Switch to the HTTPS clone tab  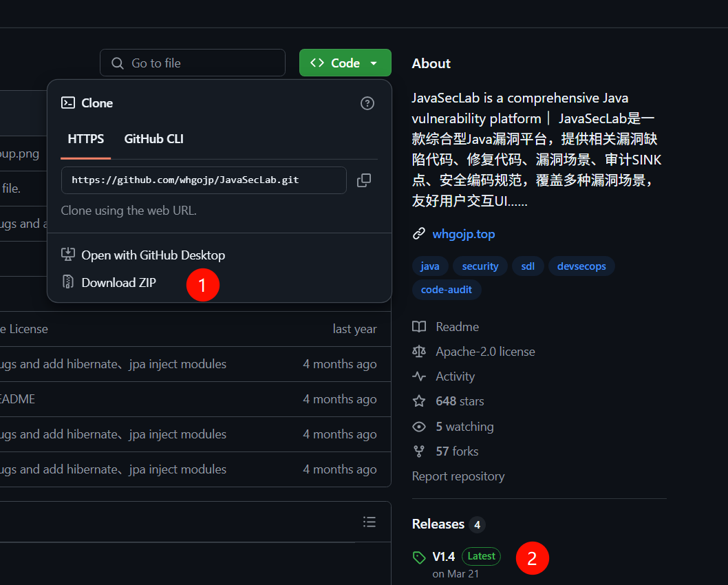(86, 139)
